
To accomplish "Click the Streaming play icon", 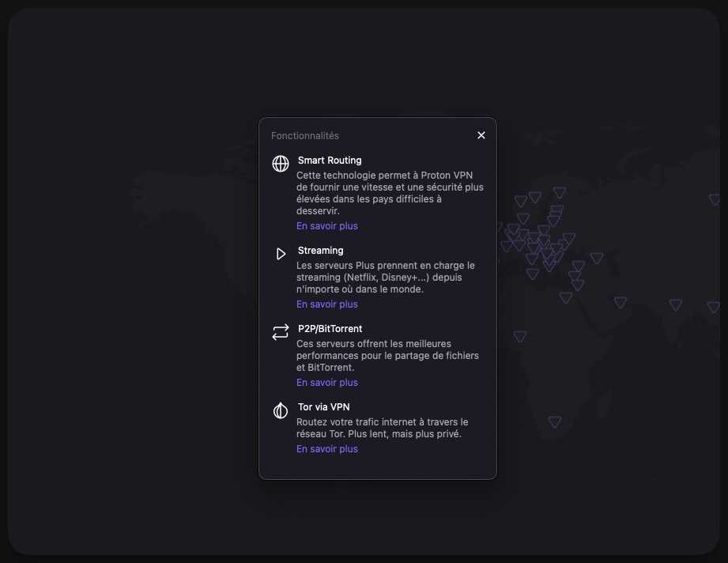I will 281,254.
